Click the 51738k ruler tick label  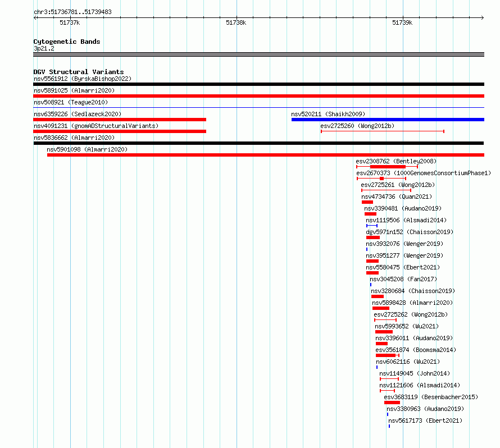236,22
